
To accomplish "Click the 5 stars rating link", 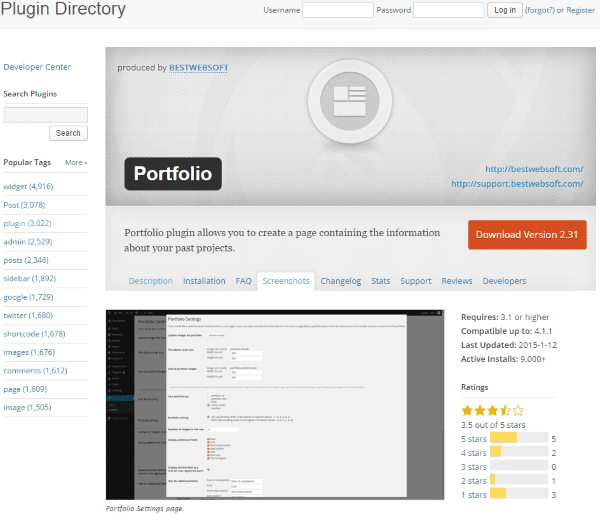I will click(474, 439).
